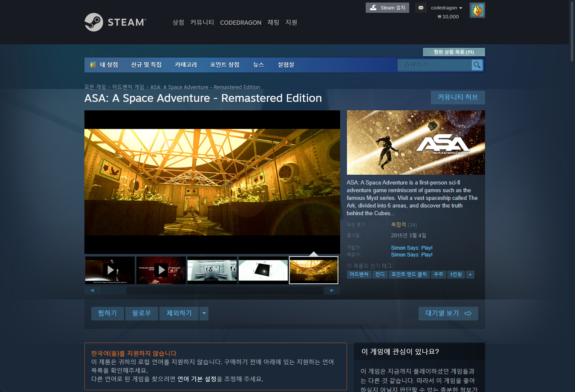
Task: Open the 신규 및 특집 tab
Action: 146,65
